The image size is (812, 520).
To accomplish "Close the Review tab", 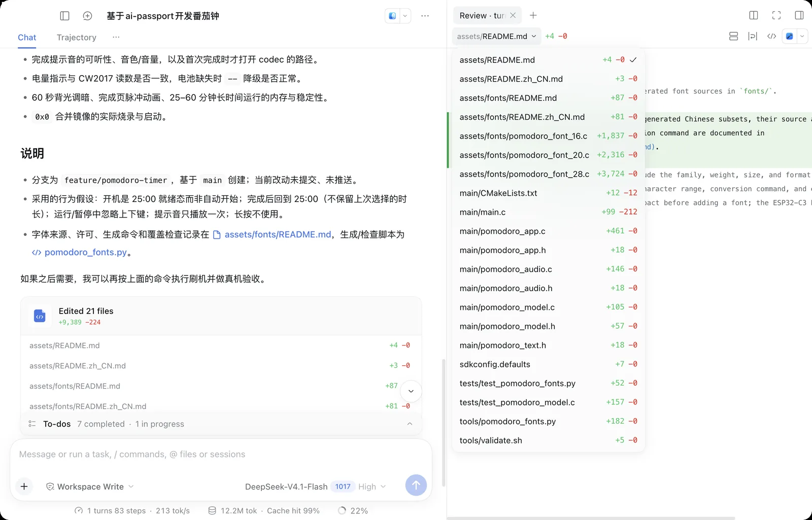I will pyautogui.click(x=513, y=15).
